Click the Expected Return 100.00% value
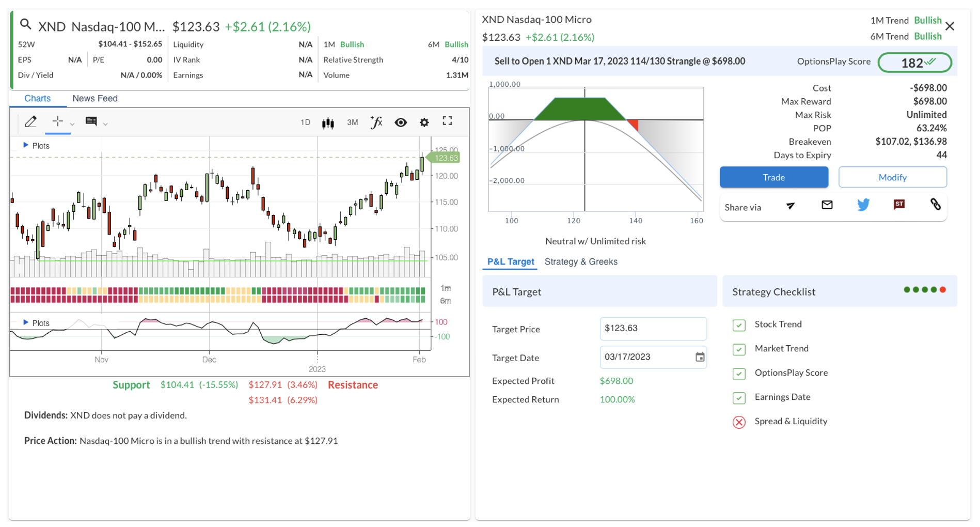This screenshot has width=980, height=527. coord(617,399)
